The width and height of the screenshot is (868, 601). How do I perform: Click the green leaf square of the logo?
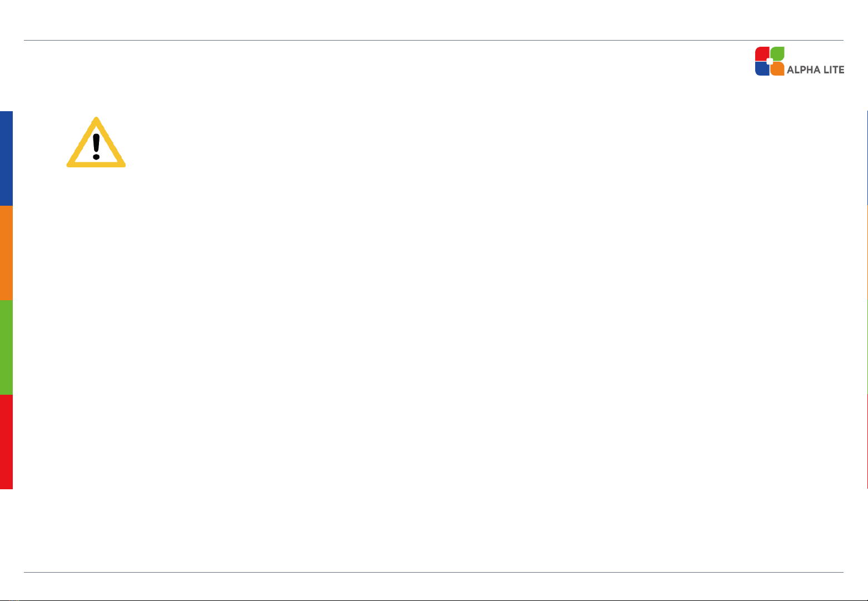click(x=777, y=53)
